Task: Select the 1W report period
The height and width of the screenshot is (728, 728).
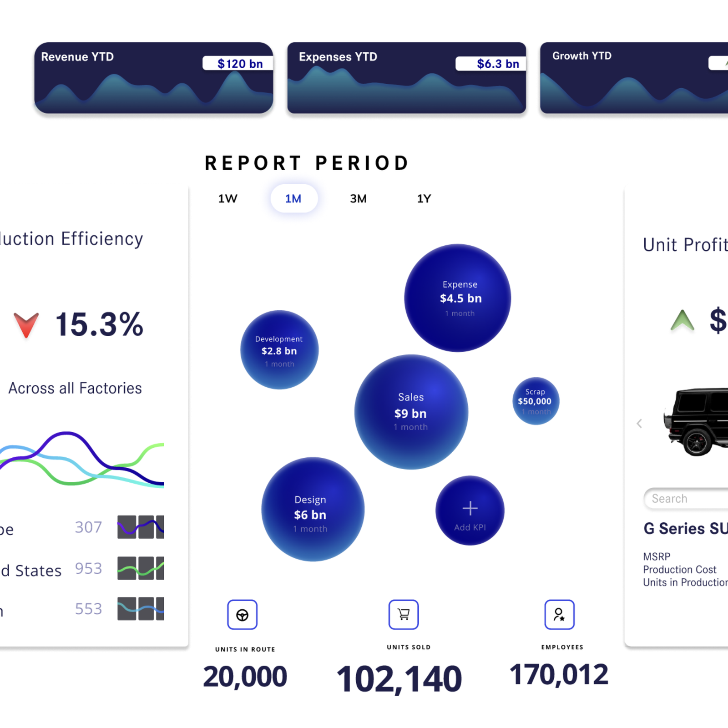Action: pos(227,199)
